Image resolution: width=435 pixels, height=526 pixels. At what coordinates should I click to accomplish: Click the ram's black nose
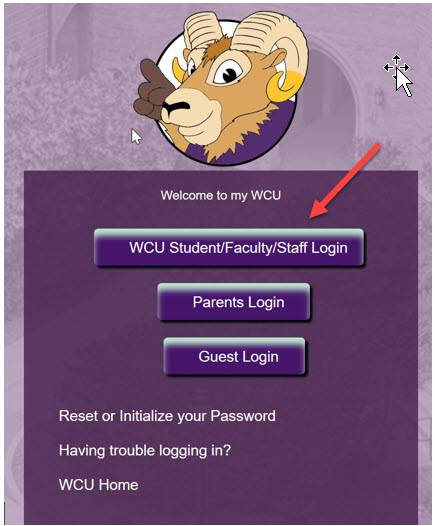(175, 107)
